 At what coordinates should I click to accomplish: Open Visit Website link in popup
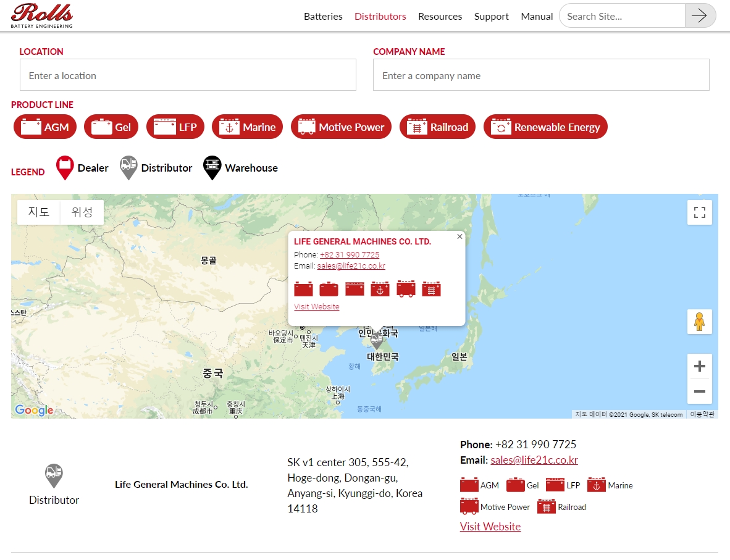(x=317, y=307)
